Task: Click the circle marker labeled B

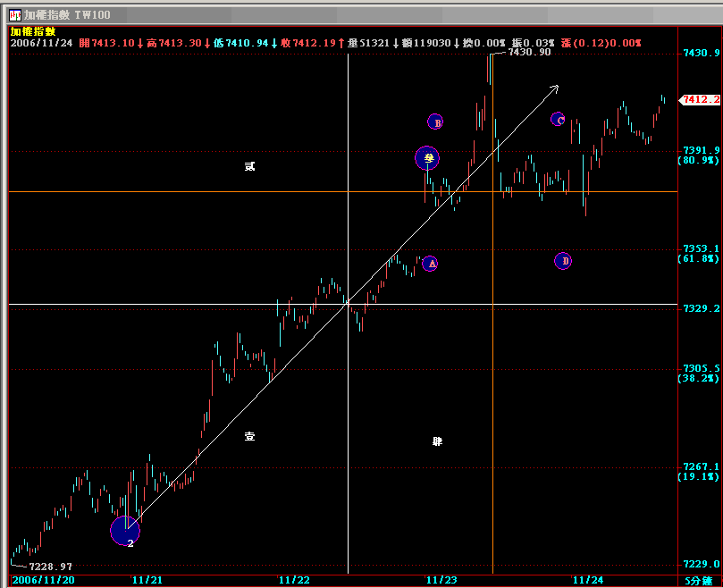Action: [x=435, y=122]
